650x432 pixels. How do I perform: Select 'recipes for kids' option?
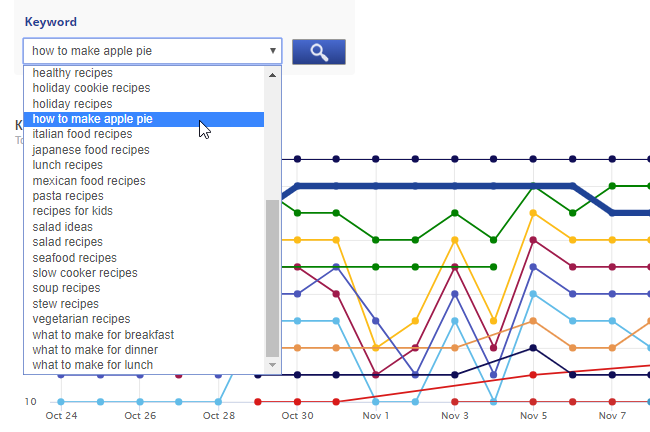[72, 211]
